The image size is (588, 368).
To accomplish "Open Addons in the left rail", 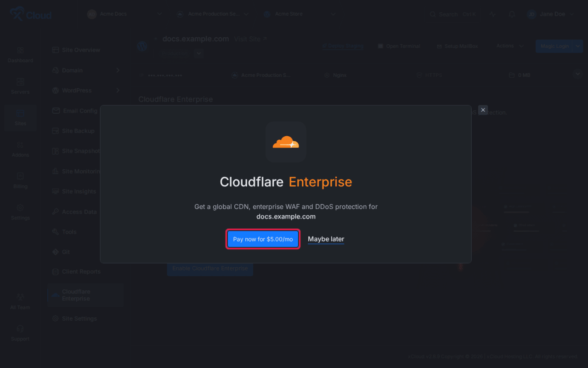I will pyautogui.click(x=20, y=149).
